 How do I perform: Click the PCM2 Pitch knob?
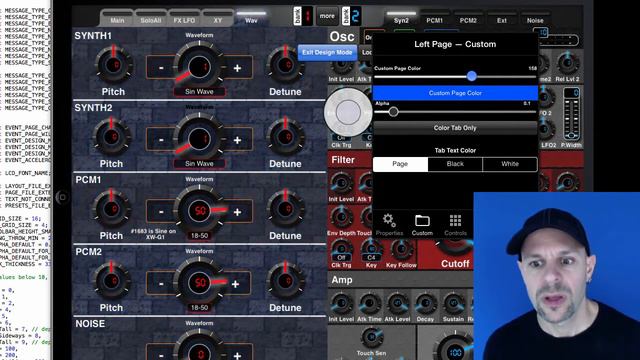pos(112,281)
